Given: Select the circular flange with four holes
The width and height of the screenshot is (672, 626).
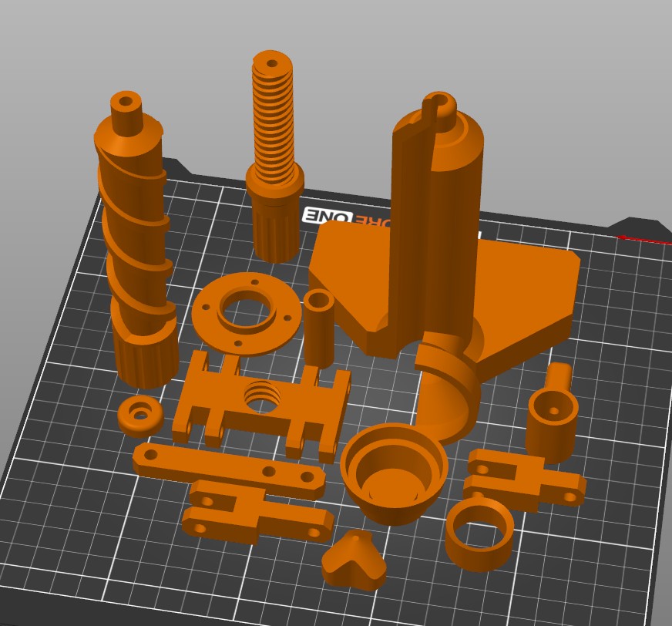Looking at the screenshot, I should point(247,313).
